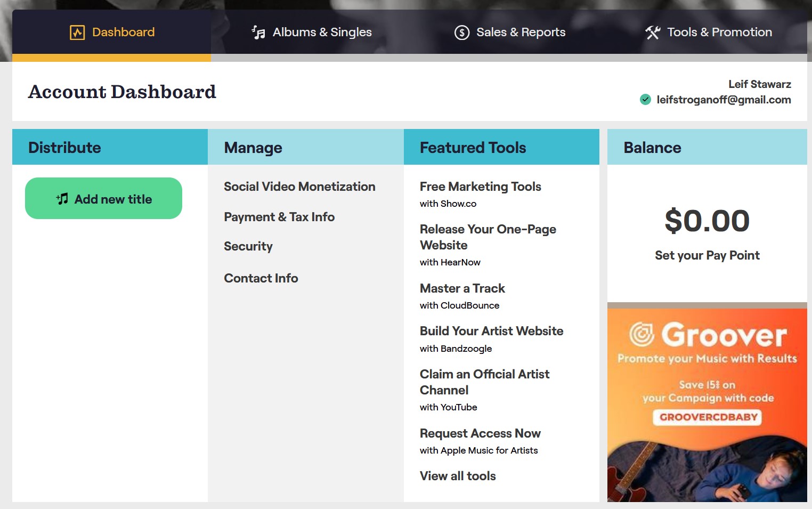Click the dollar coin Sales icon
Image resolution: width=812 pixels, height=509 pixels.
tap(461, 33)
